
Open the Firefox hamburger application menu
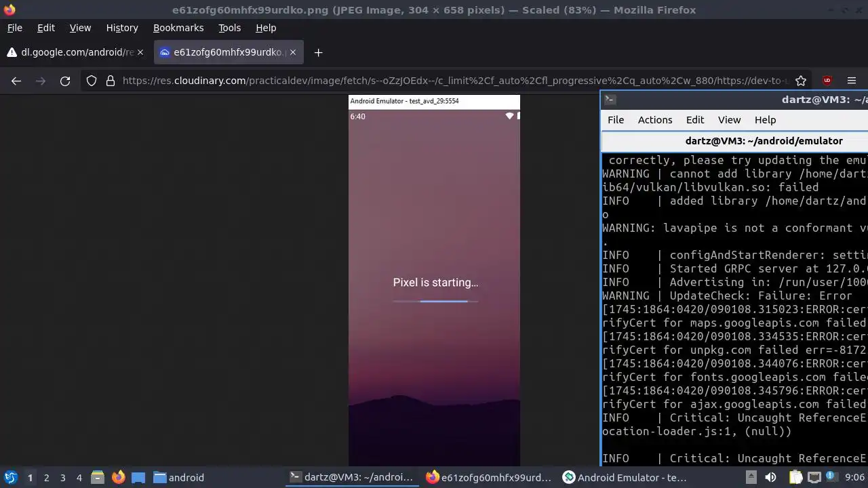tap(852, 81)
